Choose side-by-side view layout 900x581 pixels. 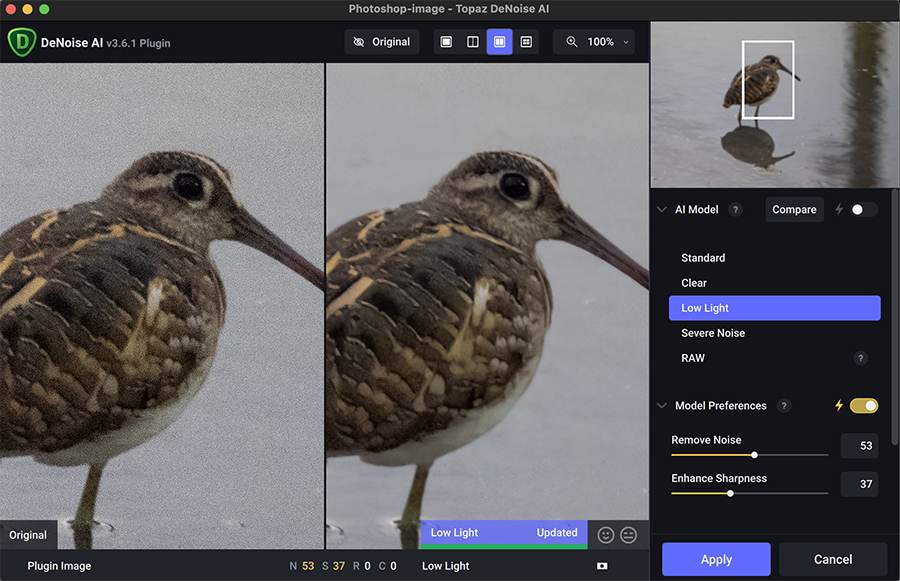[499, 42]
